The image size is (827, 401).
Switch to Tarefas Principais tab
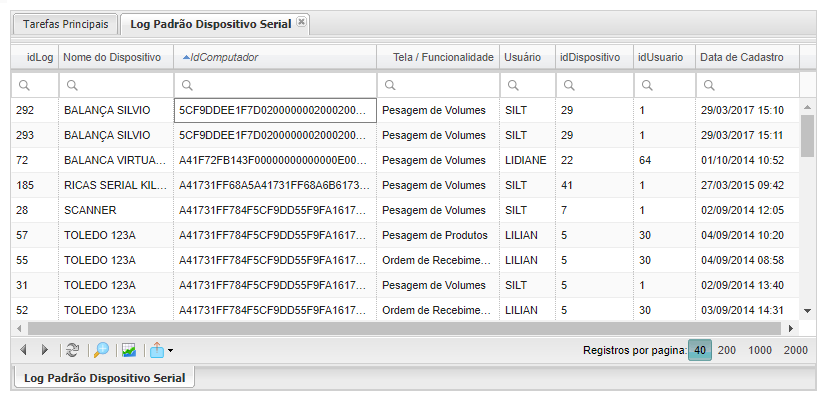coord(65,22)
